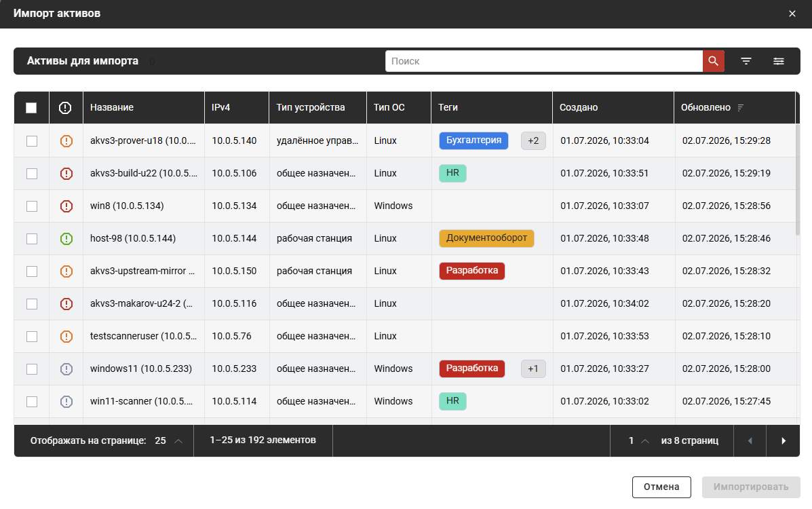Click green severity icon for host-98

click(66, 239)
